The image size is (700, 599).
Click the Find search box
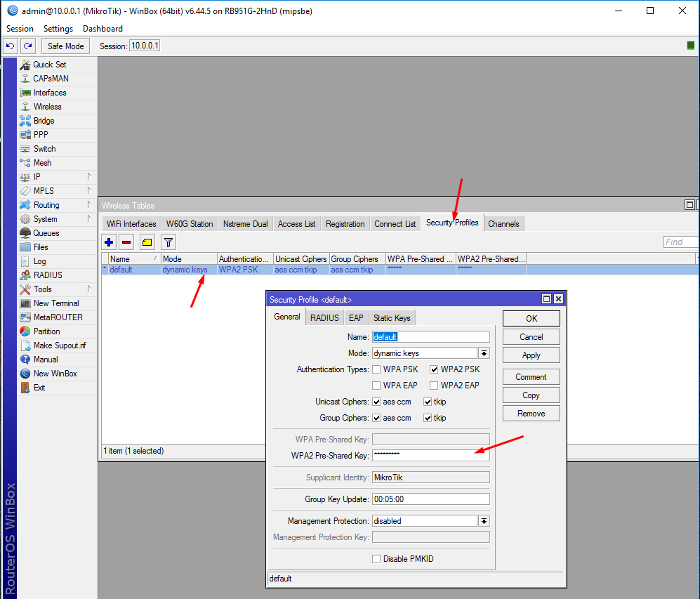pos(681,242)
